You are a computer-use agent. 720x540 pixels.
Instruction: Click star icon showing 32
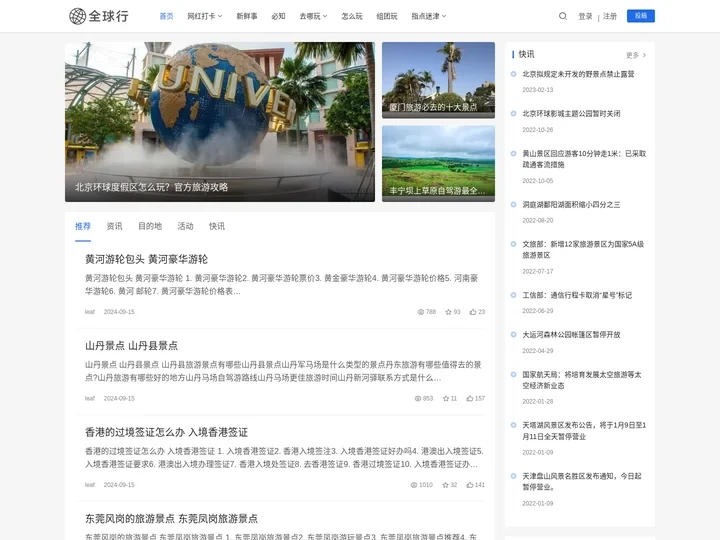(445, 485)
